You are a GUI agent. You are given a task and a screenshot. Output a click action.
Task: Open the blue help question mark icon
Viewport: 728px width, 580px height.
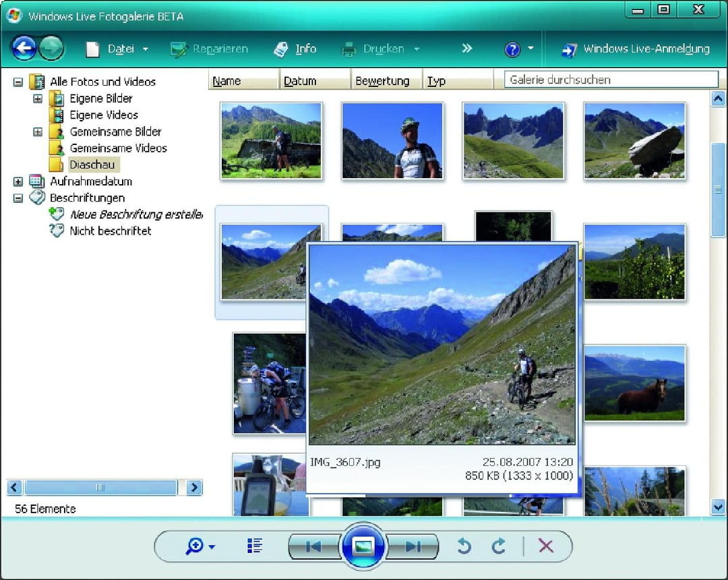(512, 49)
